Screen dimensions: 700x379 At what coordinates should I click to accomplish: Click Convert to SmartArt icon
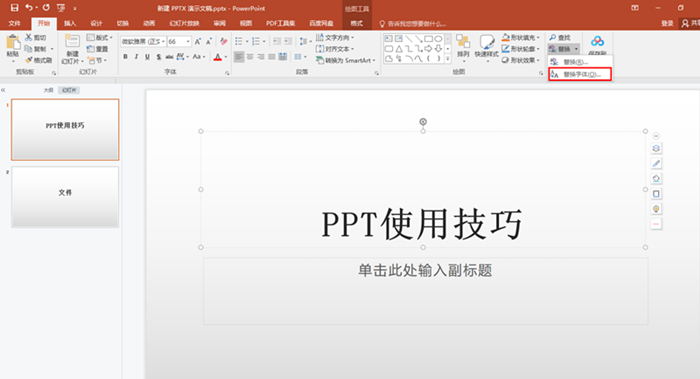click(x=320, y=60)
